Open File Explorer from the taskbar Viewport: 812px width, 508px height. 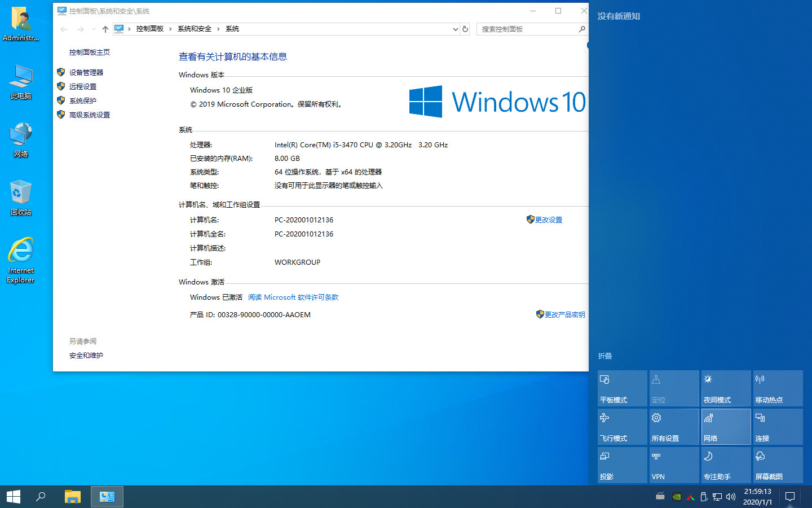pos(73,497)
